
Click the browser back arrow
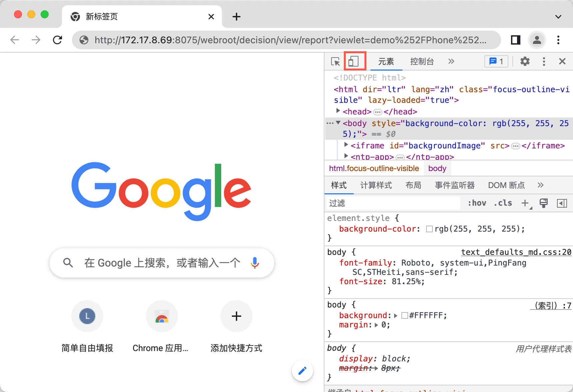15,40
